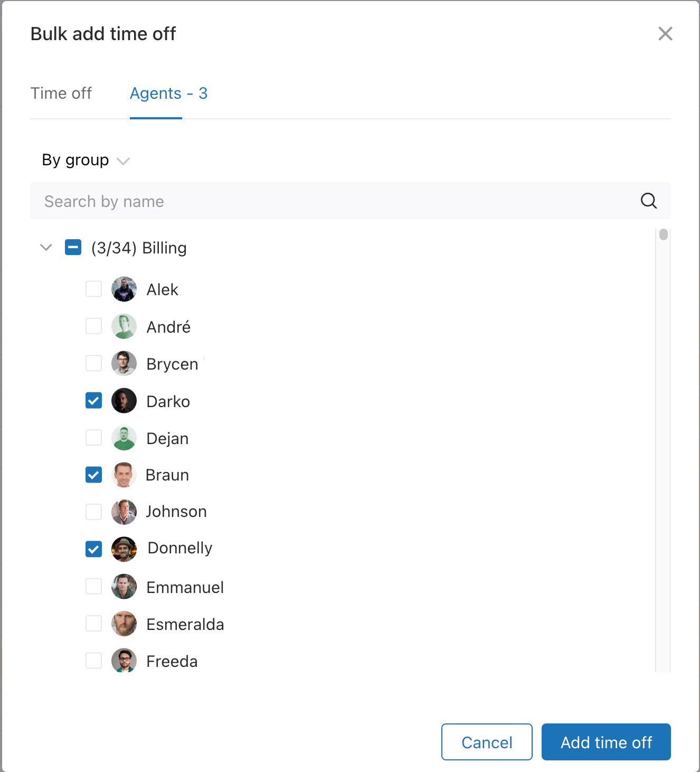Click Esmeralda's profile avatar
The height and width of the screenshot is (772, 700).
(x=124, y=624)
